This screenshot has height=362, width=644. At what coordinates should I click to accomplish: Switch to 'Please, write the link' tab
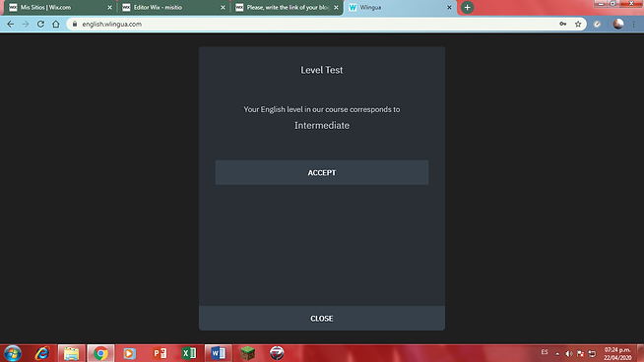click(x=287, y=8)
